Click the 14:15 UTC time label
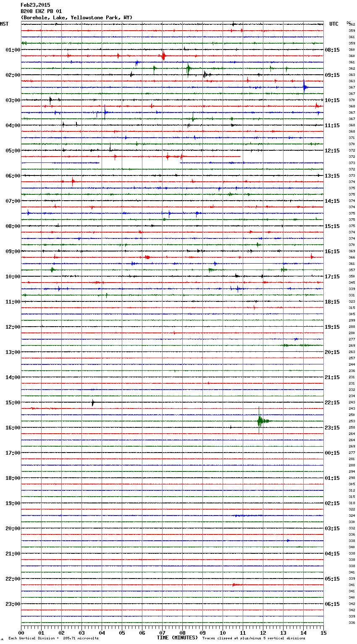Viewport: 357px width, 644px height. (332, 201)
